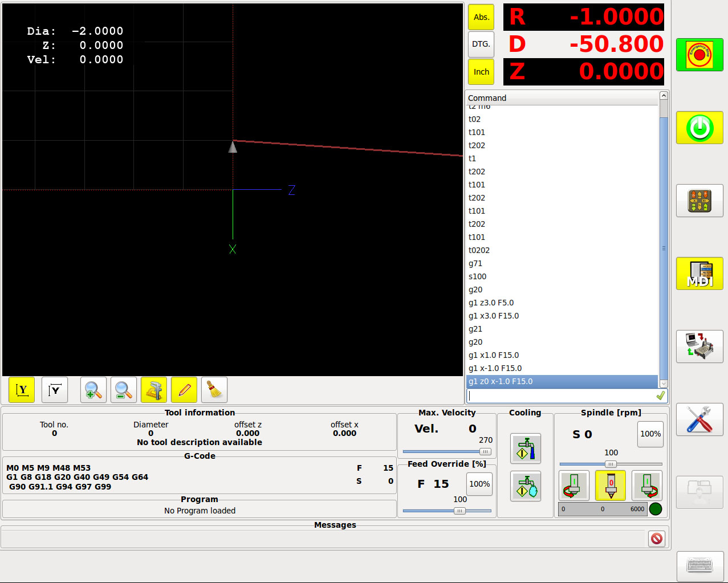Viewport: 728px width, 583px height.
Task: Click the R axis DRO readout
Action: [584, 17]
